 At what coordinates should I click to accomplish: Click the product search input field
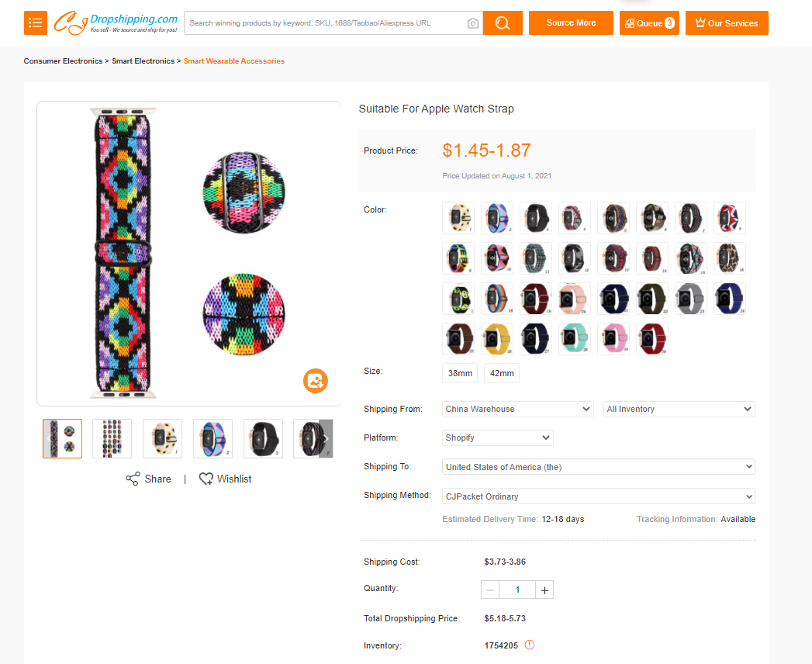tap(326, 23)
